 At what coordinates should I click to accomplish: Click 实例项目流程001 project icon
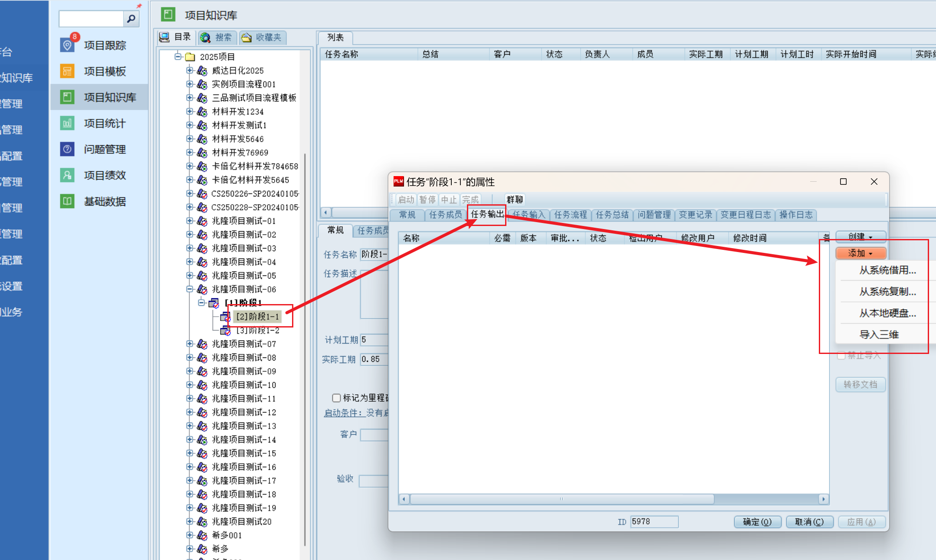pyautogui.click(x=202, y=84)
